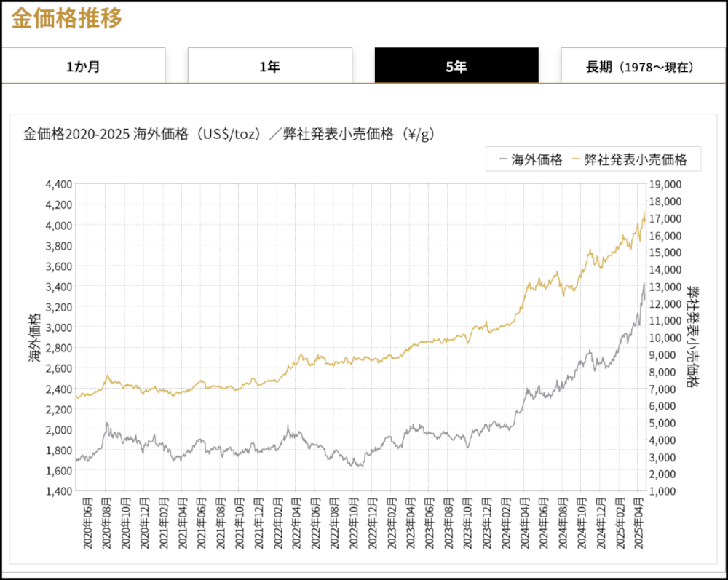Image resolution: width=728 pixels, height=580 pixels.
Task: Select the 1年 period tab
Action: pyautogui.click(x=269, y=66)
